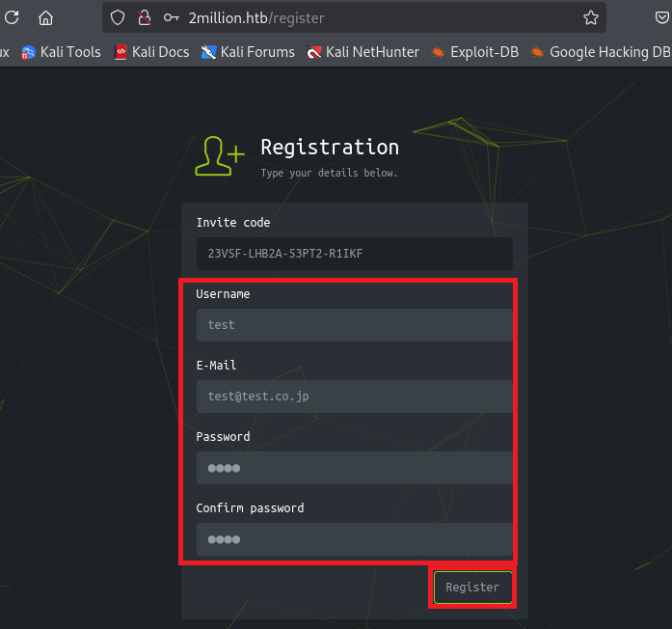Image resolution: width=672 pixels, height=629 pixels.
Task: Open the tracking protection shield panel
Action: tap(118, 17)
